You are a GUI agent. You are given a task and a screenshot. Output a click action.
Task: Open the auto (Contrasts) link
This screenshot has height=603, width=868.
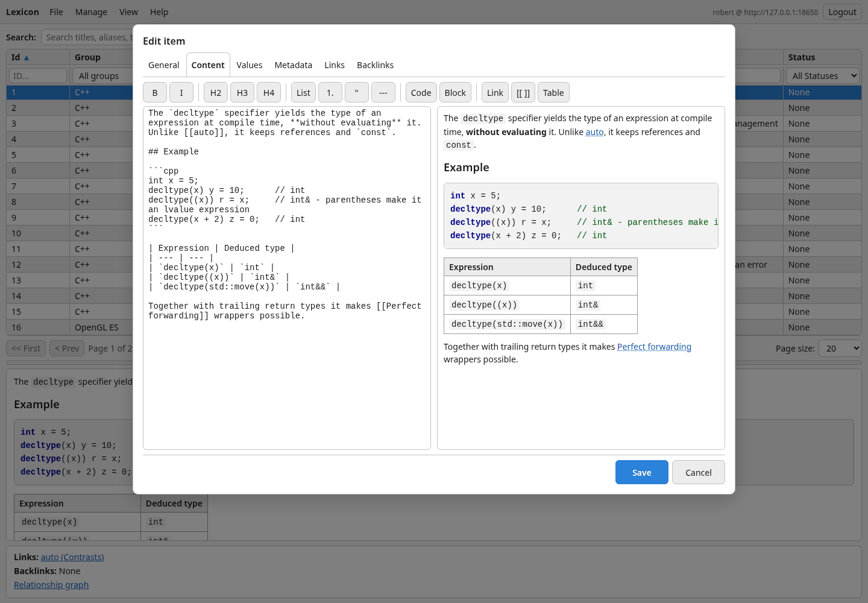[72, 557]
